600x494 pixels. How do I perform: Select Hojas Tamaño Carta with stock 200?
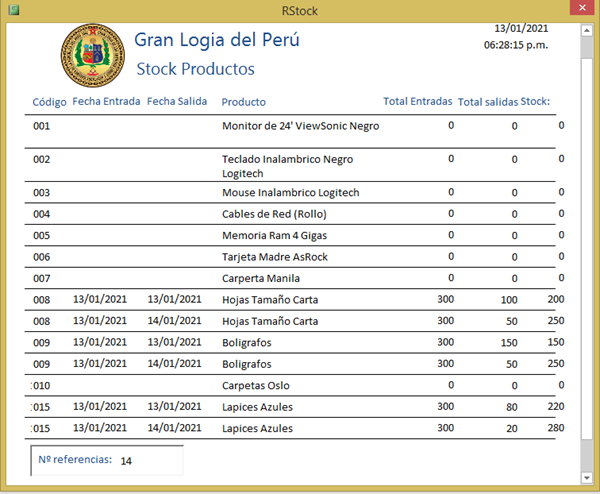coord(270,300)
